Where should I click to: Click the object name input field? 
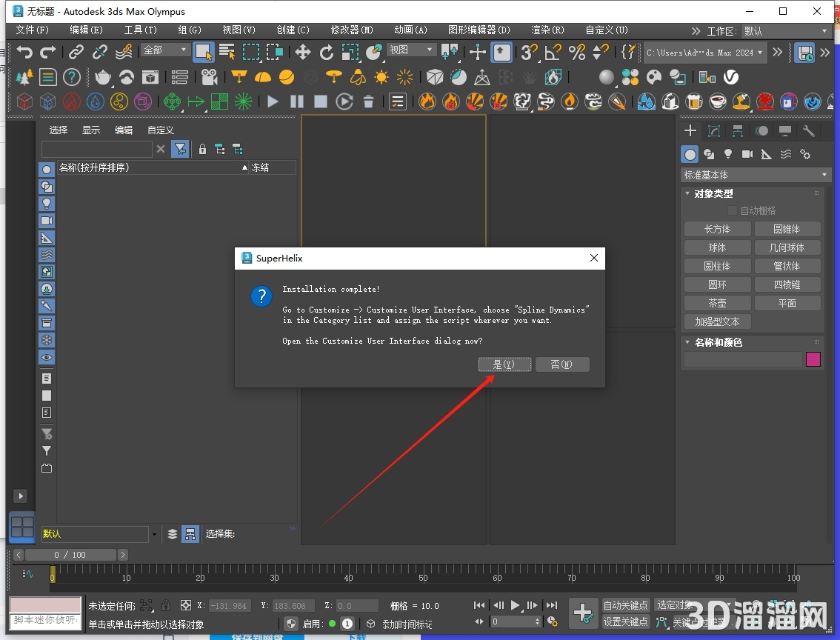coord(743,359)
